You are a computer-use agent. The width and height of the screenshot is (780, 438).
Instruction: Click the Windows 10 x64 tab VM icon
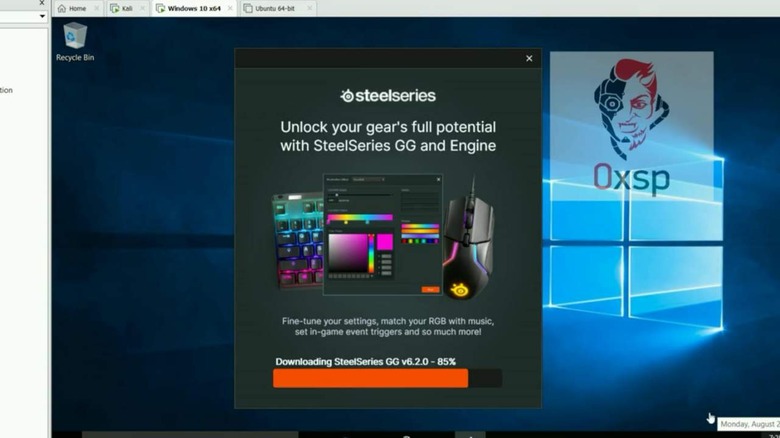click(x=160, y=8)
